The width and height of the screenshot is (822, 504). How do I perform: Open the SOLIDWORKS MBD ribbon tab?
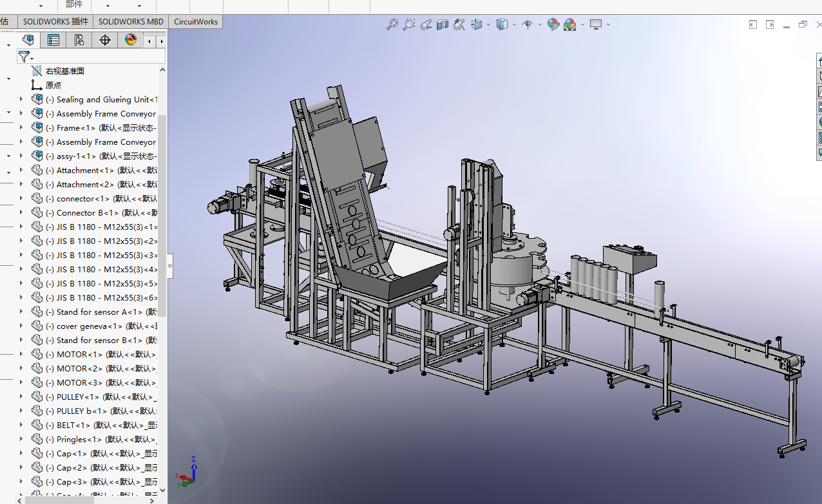(x=131, y=21)
